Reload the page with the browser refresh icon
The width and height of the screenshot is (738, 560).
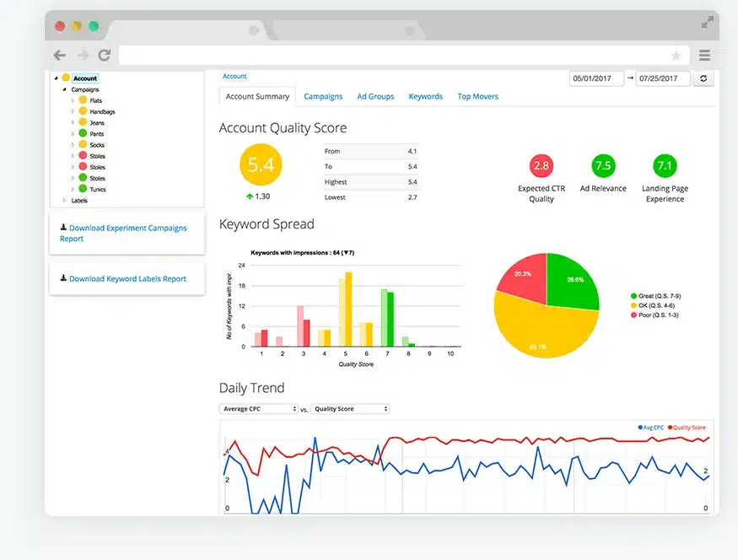[x=105, y=55]
